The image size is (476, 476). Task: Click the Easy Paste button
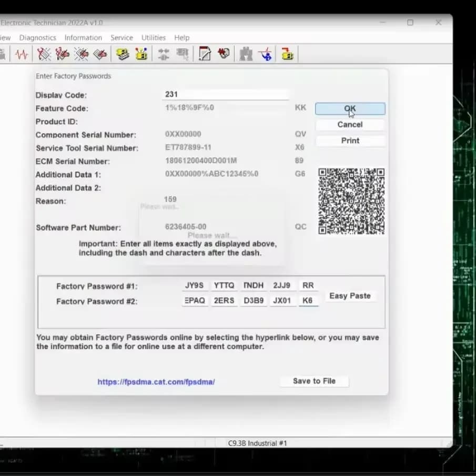click(350, 296)
